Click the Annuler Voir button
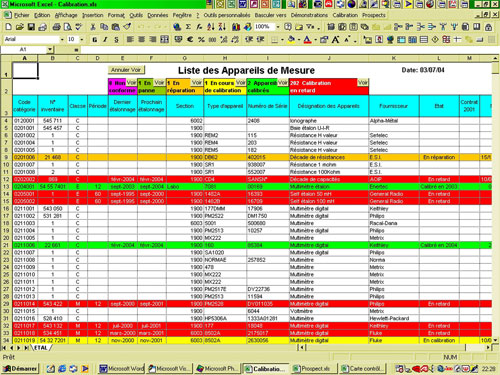This screenshot has width=500, height=375. [x=126, y=70]
